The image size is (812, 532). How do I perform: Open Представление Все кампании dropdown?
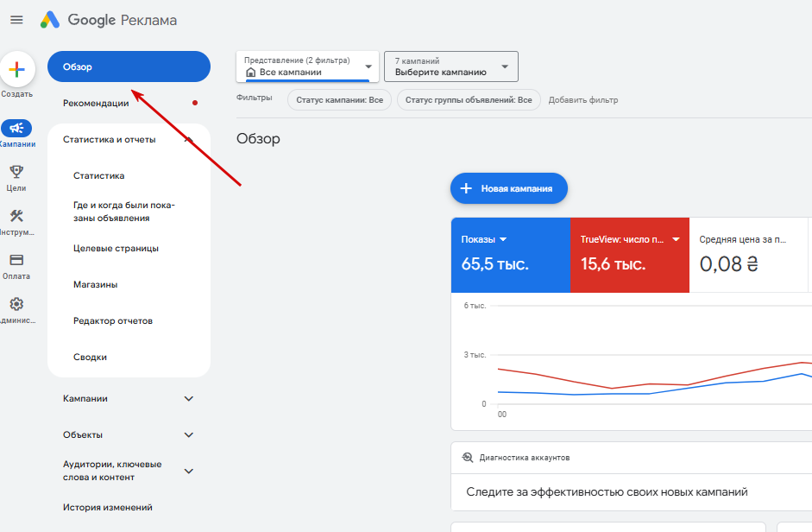click(307, 66)
